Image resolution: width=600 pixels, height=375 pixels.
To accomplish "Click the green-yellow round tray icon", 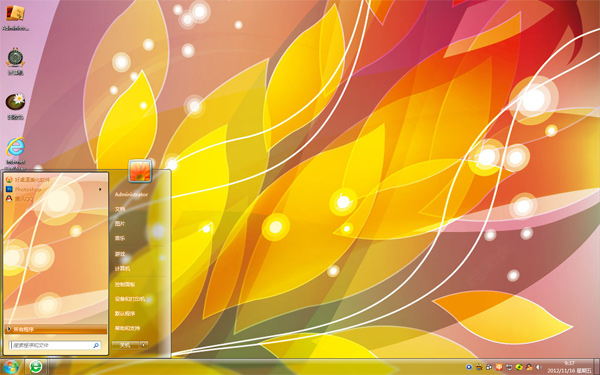I will [x=519, y=367].
